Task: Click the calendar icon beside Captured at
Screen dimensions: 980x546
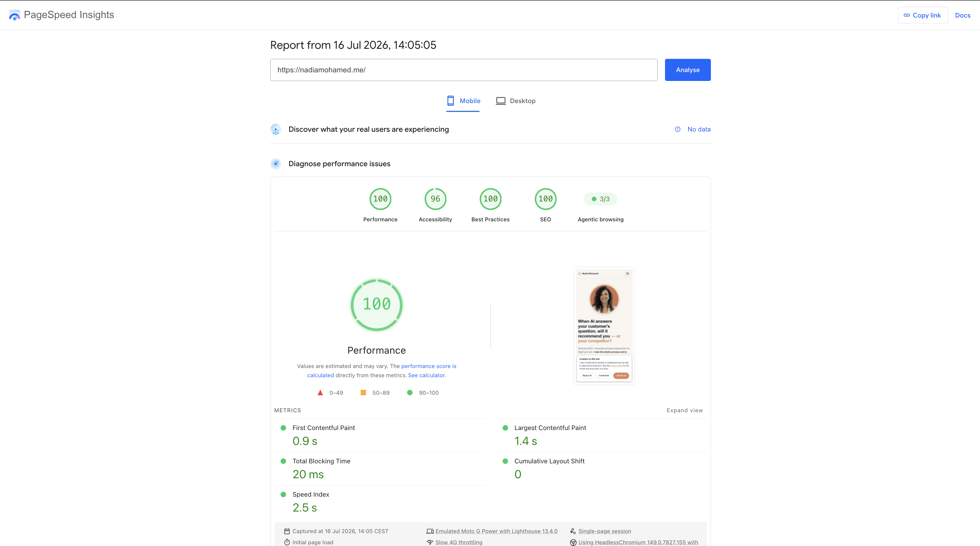Action: pos(287,531)
